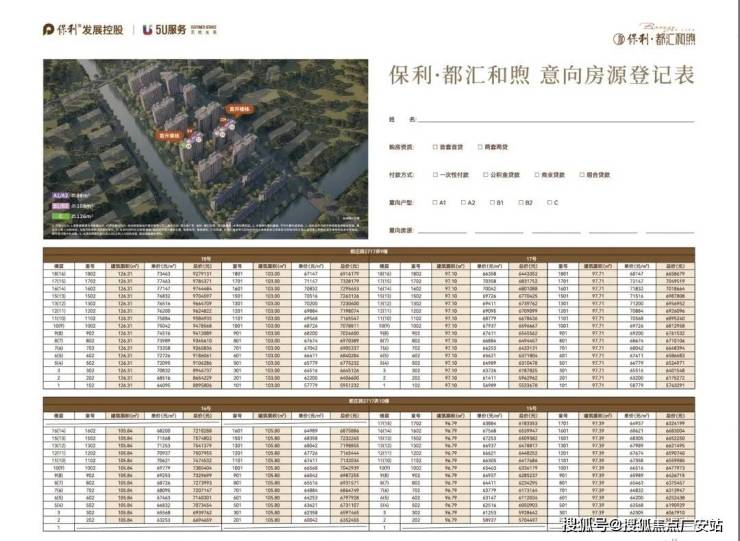Screen dimensions: 740x541
Task: Click the 购房资质 label
Action: [401, 147]
